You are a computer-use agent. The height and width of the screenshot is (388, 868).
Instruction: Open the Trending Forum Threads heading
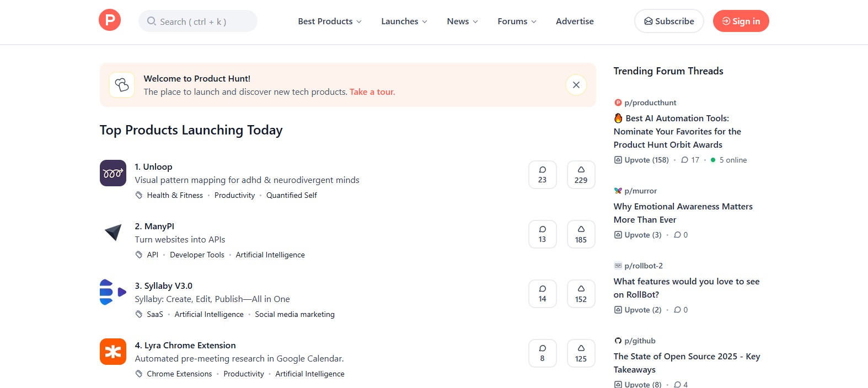click(668, 71)
